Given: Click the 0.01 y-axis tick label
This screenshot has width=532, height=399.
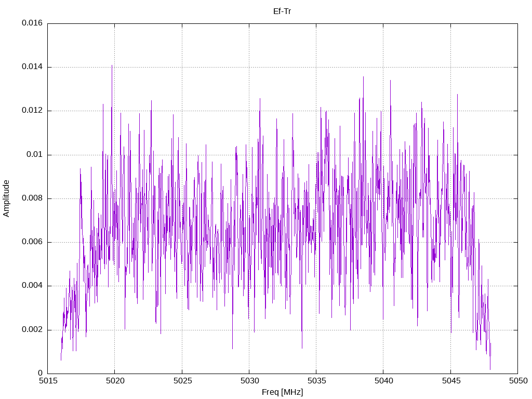Looking at the screenshot, I should point(35,155).
